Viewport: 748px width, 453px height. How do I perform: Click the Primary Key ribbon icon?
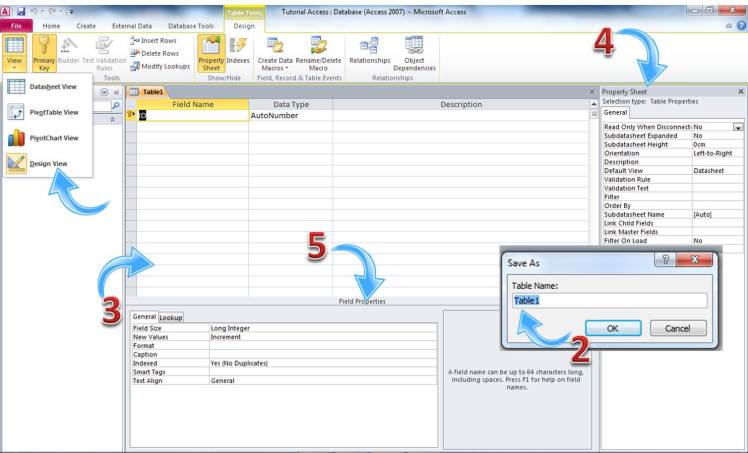point(44,52)
